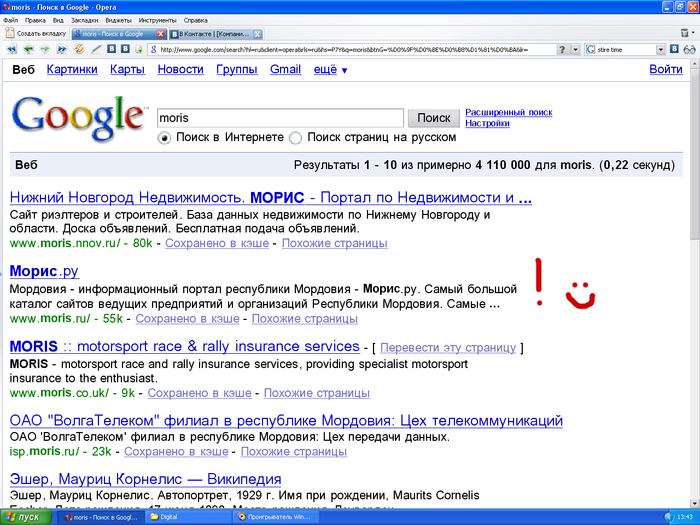This screenshot has height=525, width=700.
Task: Click second blue B icon before the notes icon
Action: pyautogui.click(x=125, y=49)
